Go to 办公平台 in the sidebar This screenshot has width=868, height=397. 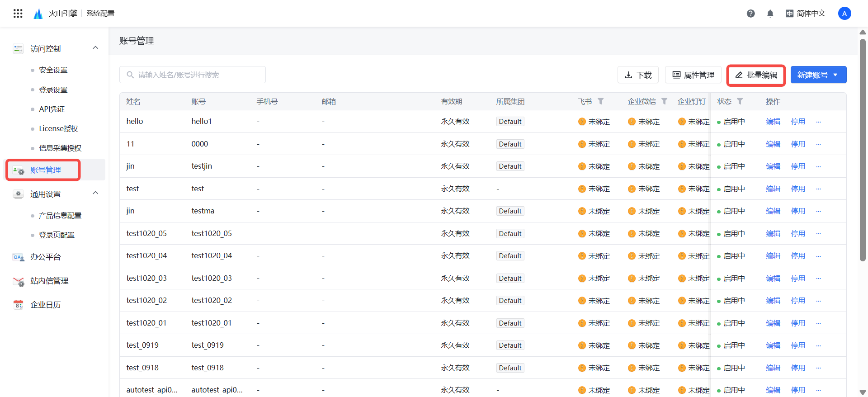click(45, 257)
